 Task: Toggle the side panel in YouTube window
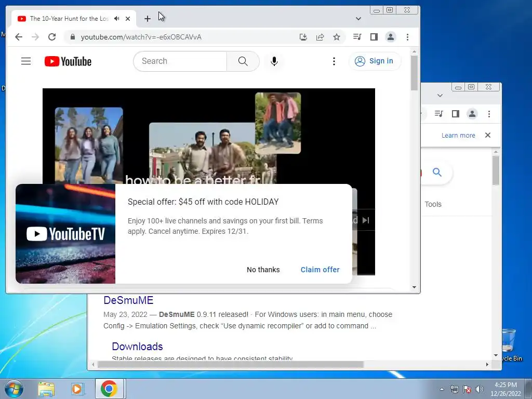pos(374,37)
